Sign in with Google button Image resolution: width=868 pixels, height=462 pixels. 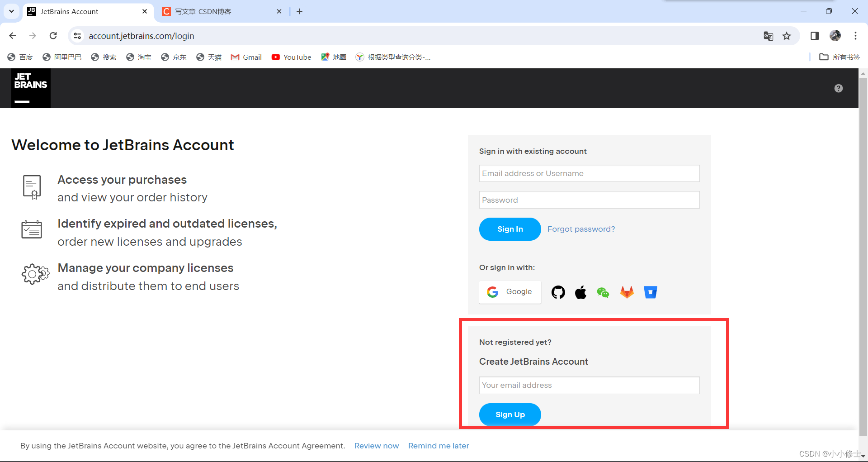click(510, 292)
